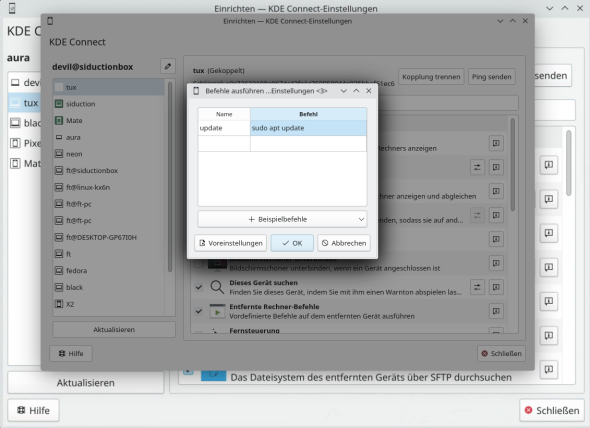Image resolution: width=590 pixels, height=428 pixels.
Task: Select 'ft@DESKTOP-GP67I0H' device entry
Action: [x=109, y=238]
